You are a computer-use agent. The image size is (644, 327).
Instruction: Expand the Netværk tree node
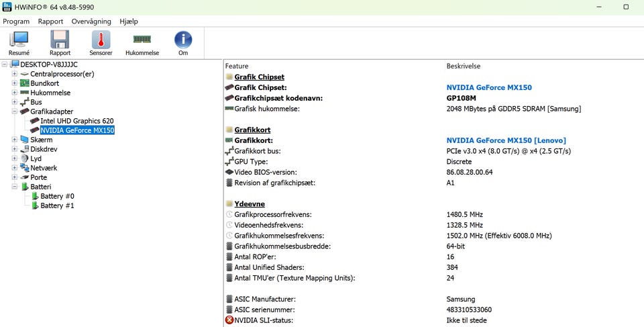[15, 168]
